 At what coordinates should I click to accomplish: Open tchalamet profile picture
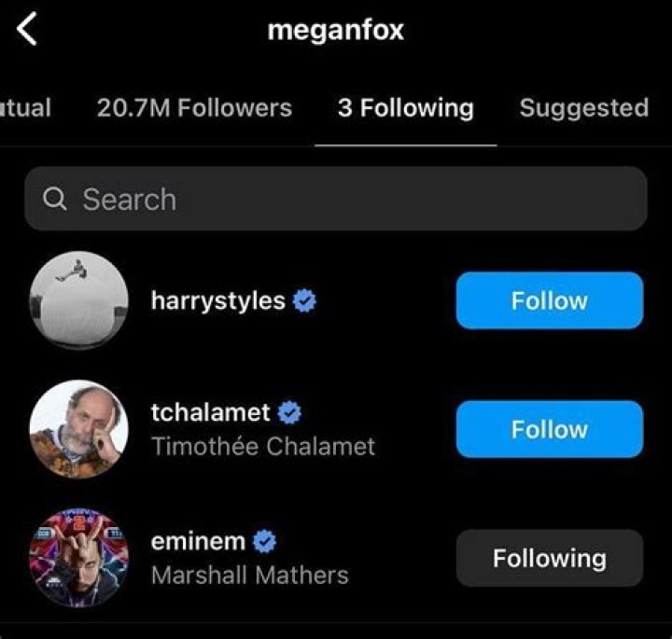click(x=78, y=429)
